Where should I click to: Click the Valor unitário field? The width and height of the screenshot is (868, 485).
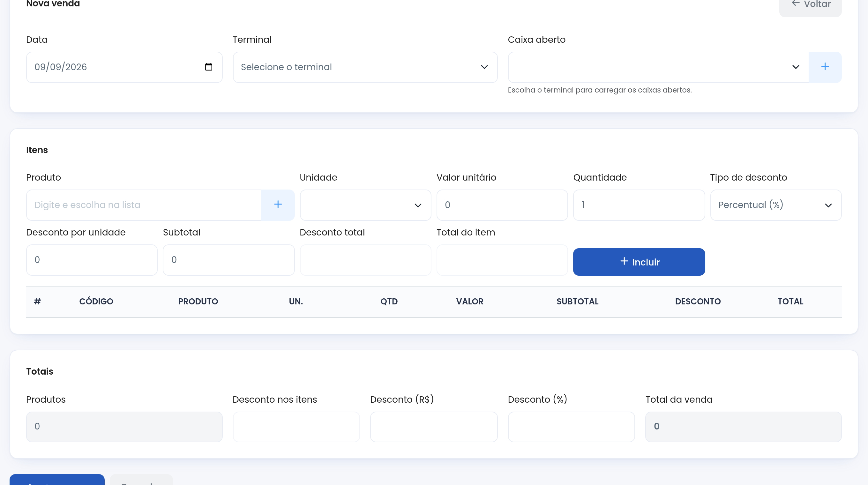point(502,205)
